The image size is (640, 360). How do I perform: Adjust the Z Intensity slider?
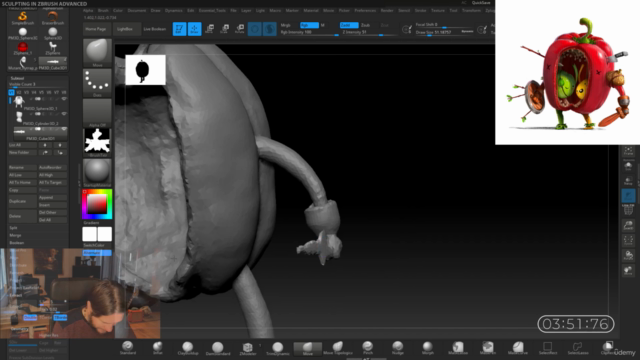pos(369,32)
